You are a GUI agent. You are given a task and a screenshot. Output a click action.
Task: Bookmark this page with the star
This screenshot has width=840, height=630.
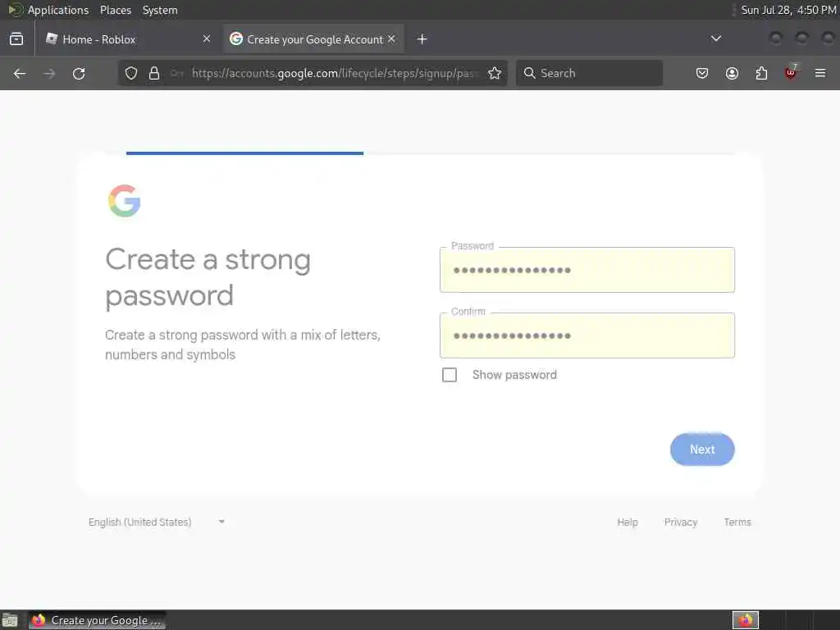coord(495,73)
